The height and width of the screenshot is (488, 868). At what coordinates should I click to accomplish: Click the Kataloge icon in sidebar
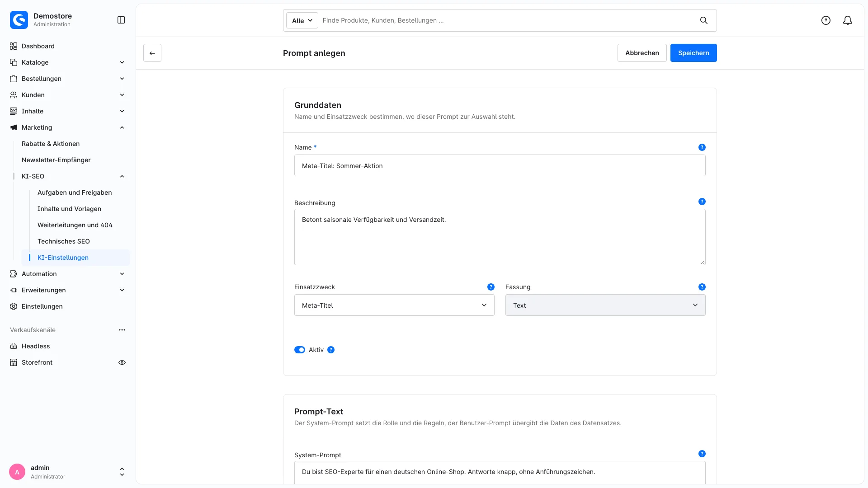tap(14, 62)
